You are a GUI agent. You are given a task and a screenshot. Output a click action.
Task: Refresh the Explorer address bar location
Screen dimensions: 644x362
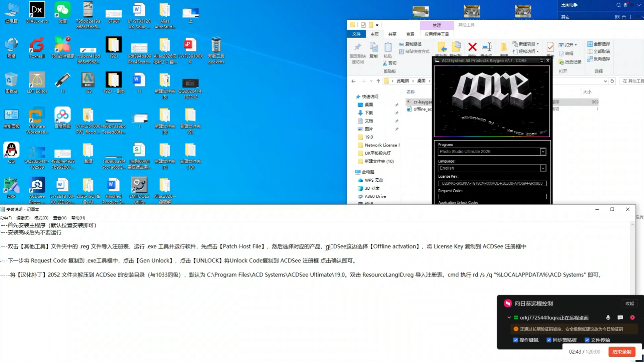[x=612, y=81]
